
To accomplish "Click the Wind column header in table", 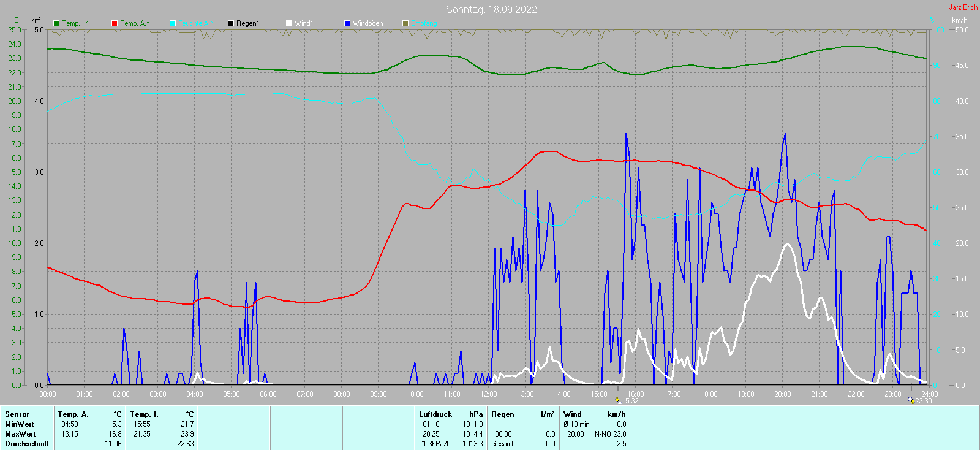I will (573, 414).
